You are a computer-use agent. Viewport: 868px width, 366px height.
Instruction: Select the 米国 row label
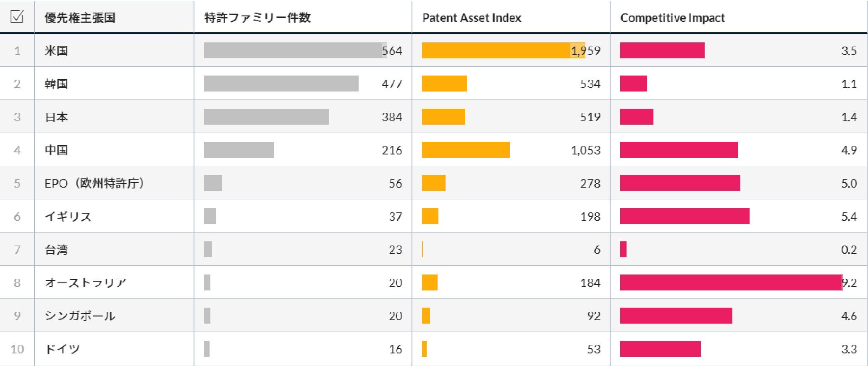point(56,51)
